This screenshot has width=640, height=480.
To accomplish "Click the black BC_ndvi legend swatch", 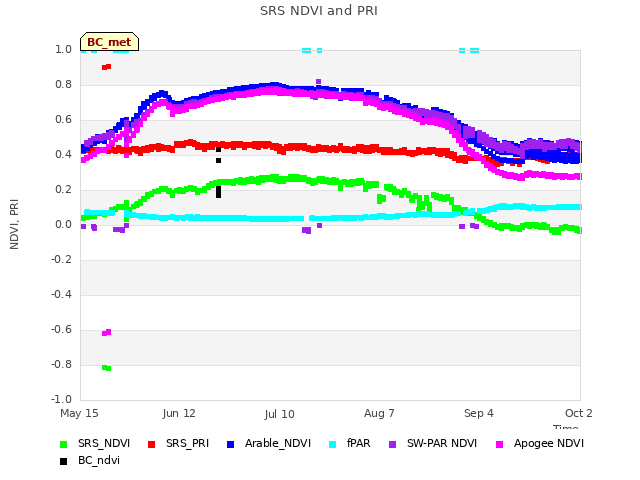I will (63, 462).
